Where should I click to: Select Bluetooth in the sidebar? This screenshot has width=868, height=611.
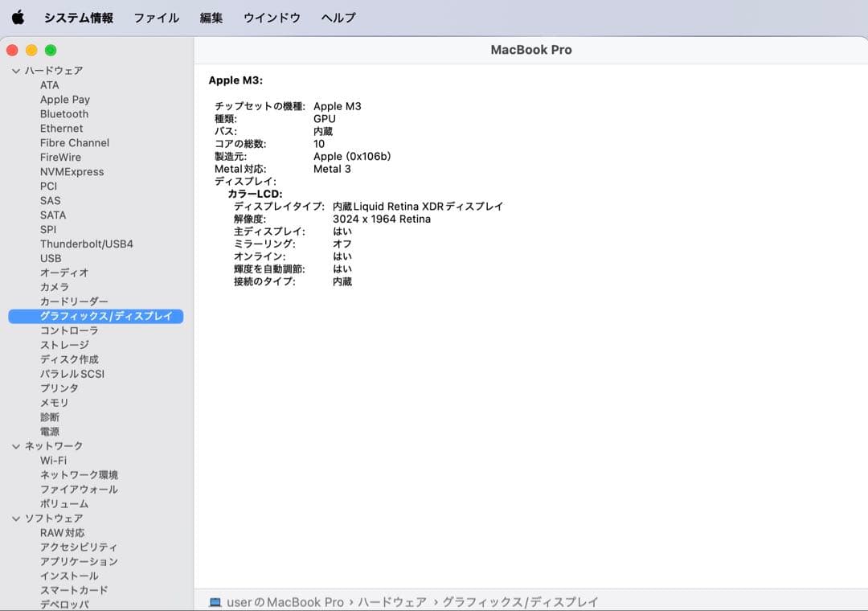pos(64,114)
